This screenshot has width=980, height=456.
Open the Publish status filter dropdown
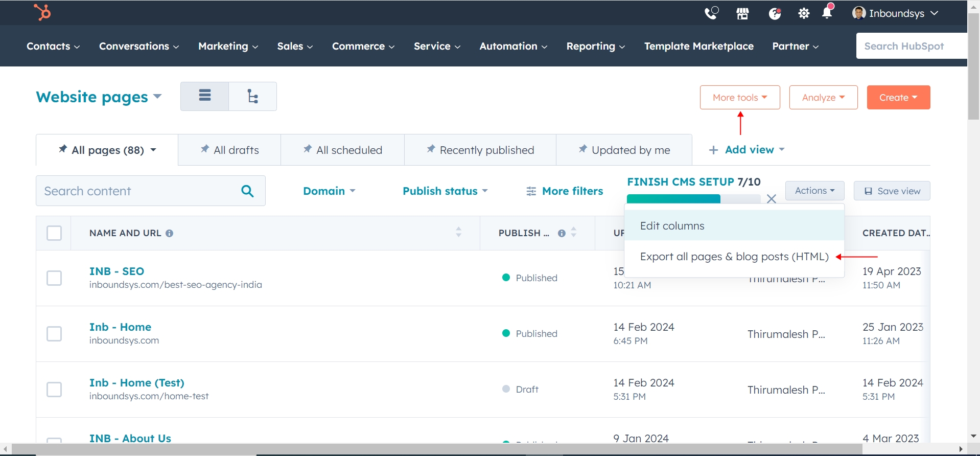point(445,191)
